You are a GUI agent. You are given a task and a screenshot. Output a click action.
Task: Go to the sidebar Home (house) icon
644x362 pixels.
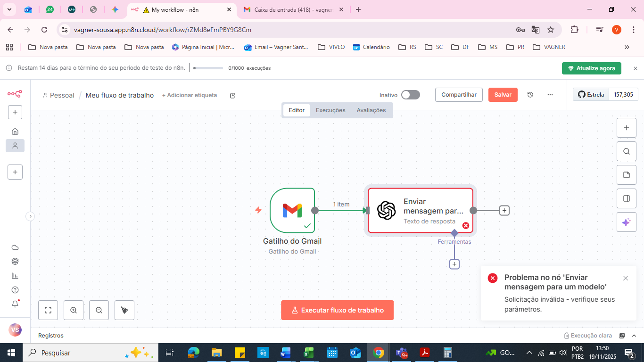click(15, 131)
